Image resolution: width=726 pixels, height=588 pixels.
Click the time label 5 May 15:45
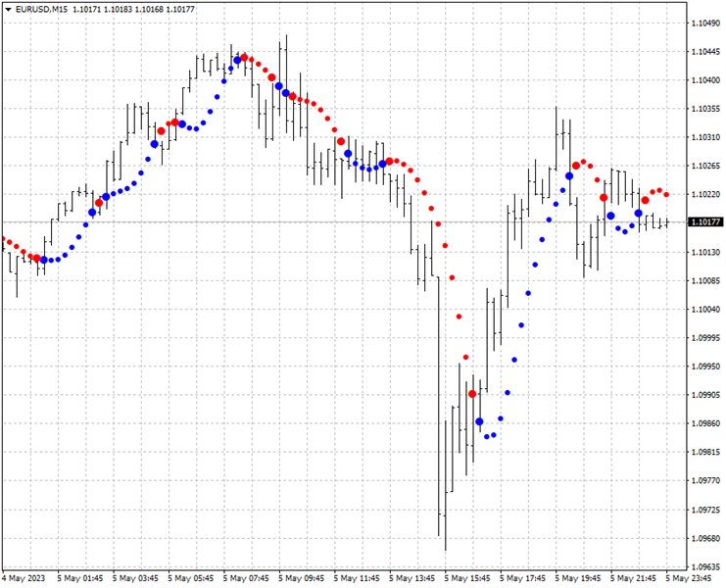[467, 578]
